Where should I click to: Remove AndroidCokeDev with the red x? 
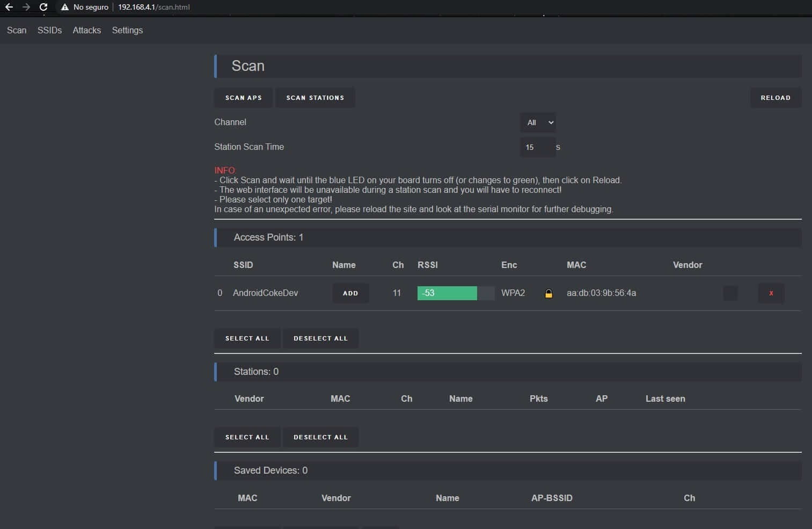[x=771, y=293]
